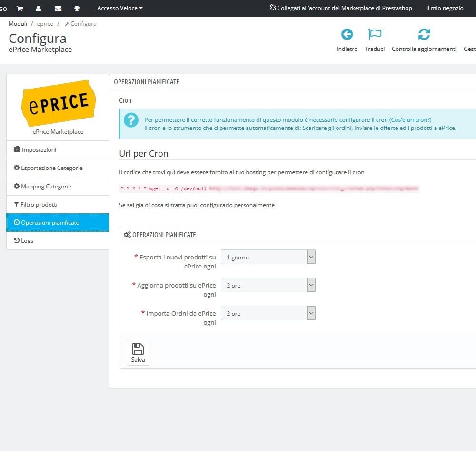This screenshot has width=476, height=476.
Task: Open the envelope messages icon
Action: click(x=58, y=9)
